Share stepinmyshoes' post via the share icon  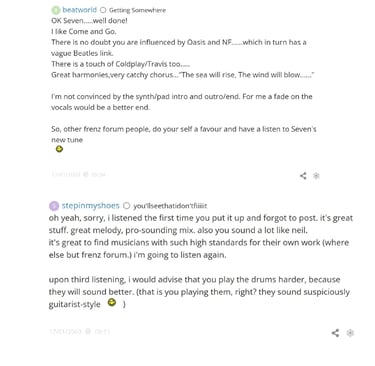pyautogui.click(x=335, y=333)
